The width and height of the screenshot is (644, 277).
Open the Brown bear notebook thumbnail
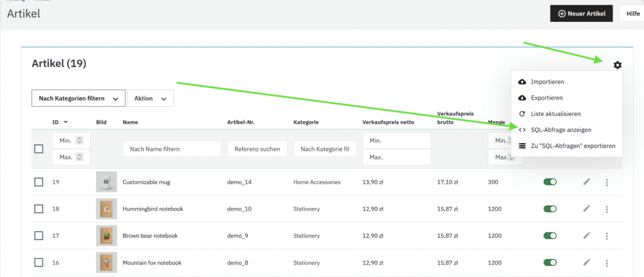[x=106, y=236]
